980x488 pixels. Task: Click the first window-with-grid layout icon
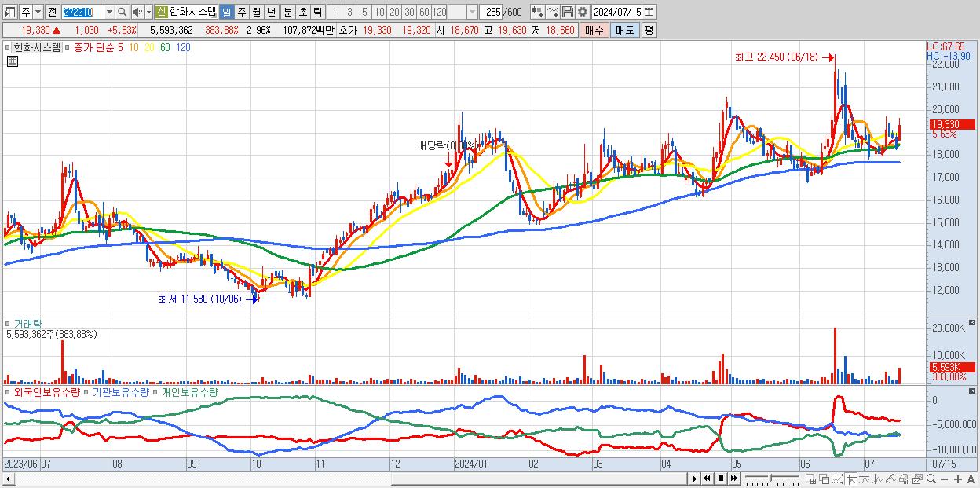tap(810, 479)
